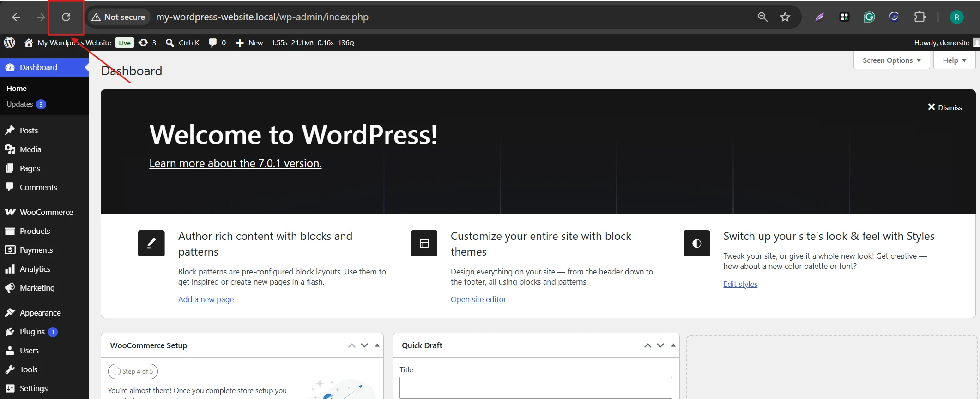Viewport: 980px width, 399px height.
Task: Open the admin bar comments bubble
Action: click(x=217, y=42)
